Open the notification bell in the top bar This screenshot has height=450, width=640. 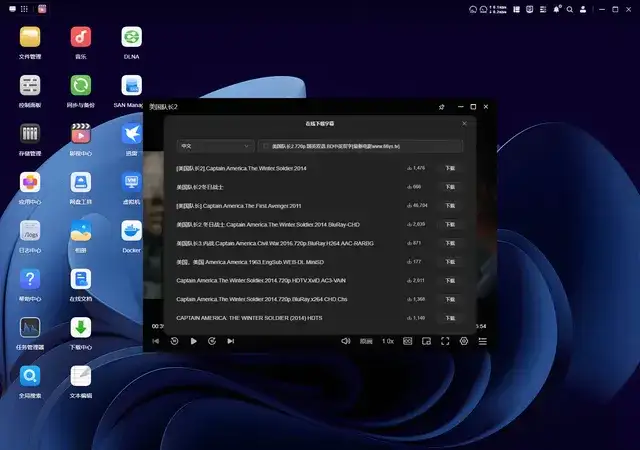click(x=556, y=9)
